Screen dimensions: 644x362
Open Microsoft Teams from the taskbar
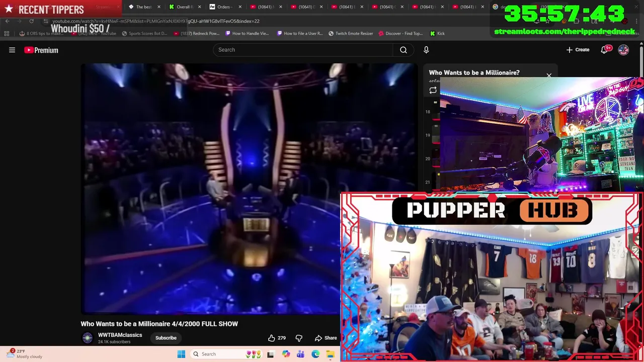pos(300,354)
